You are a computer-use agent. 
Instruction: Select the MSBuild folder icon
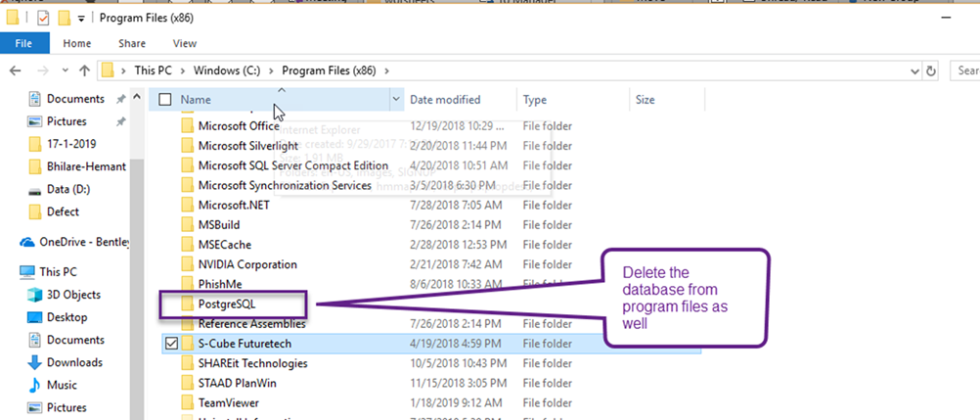coord(188,225)
